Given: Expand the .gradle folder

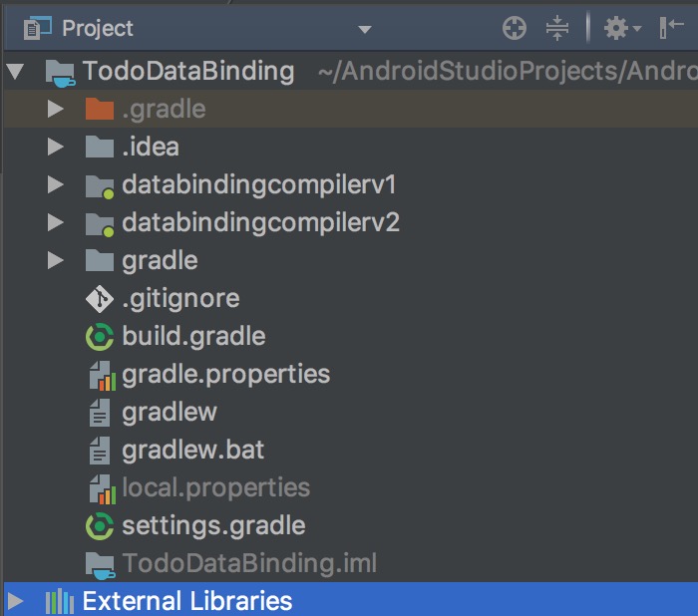Looking at the screenshot, I should tap(56, 109).
